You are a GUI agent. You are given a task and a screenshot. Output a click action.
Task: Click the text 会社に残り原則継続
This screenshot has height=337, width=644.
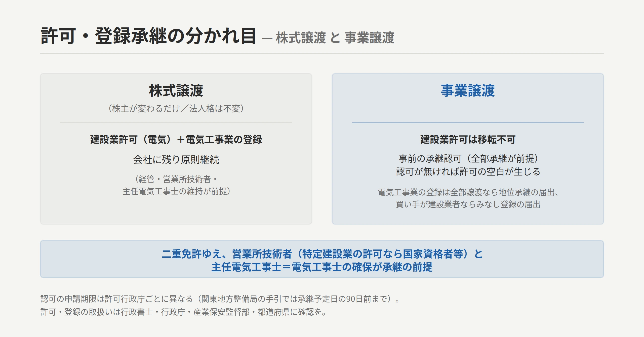[176, 159]
